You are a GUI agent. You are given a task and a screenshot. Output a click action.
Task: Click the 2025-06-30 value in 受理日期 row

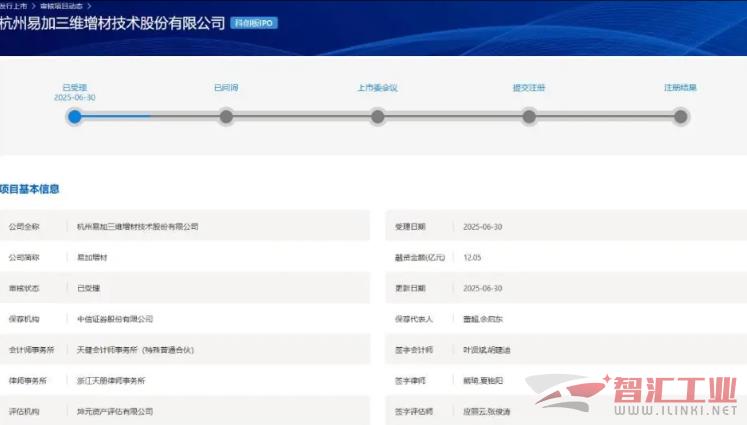(x=483, y=227)
